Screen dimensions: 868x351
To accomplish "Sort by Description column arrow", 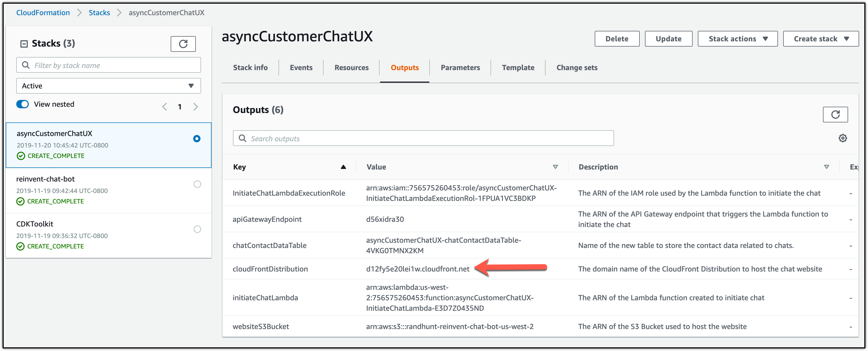I will (x=826, y=167).
